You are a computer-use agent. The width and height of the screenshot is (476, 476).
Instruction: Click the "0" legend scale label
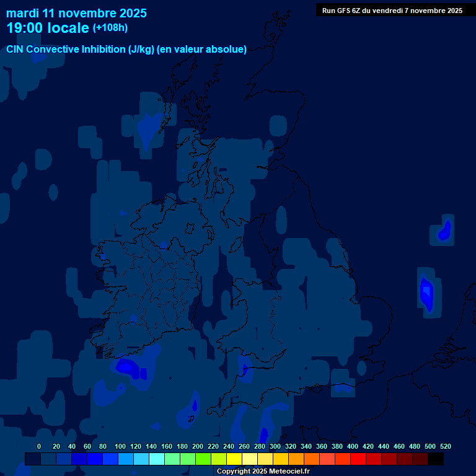[39, 446]
